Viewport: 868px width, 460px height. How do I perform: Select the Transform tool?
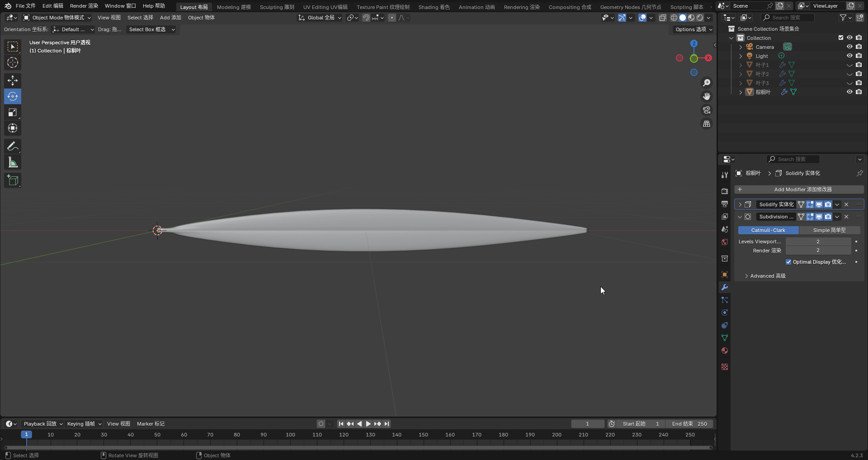(13, 128)
